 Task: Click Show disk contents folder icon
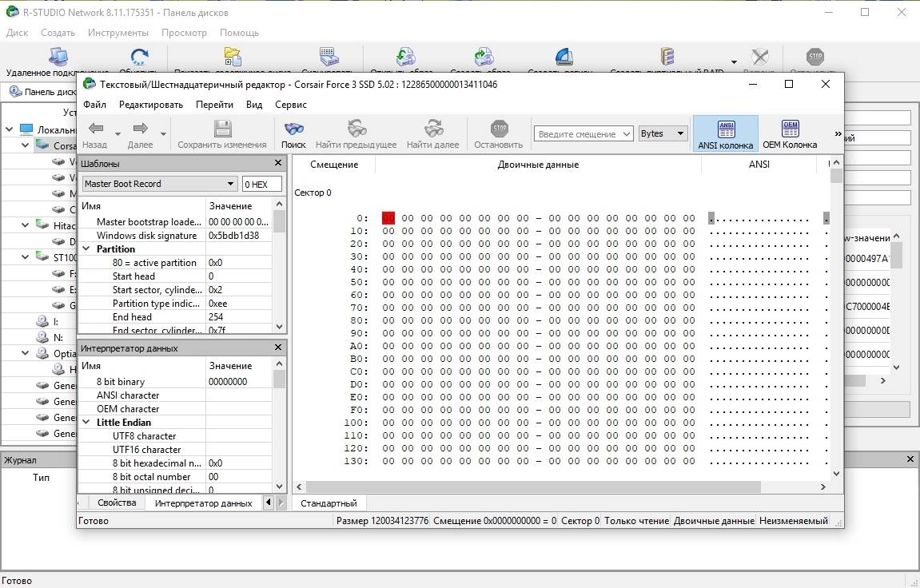233,57
